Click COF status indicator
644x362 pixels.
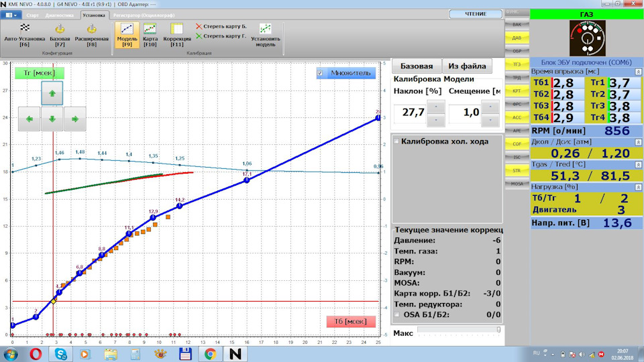pyautogui.click(x=517, y=144)
